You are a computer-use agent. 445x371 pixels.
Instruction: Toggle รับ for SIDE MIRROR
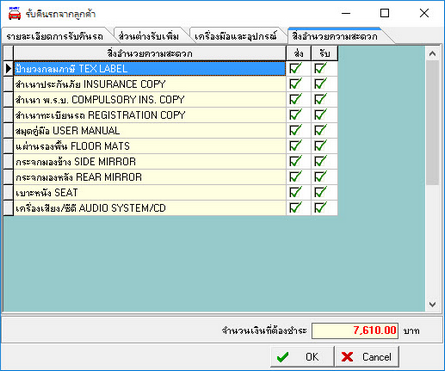click(320, 161)
